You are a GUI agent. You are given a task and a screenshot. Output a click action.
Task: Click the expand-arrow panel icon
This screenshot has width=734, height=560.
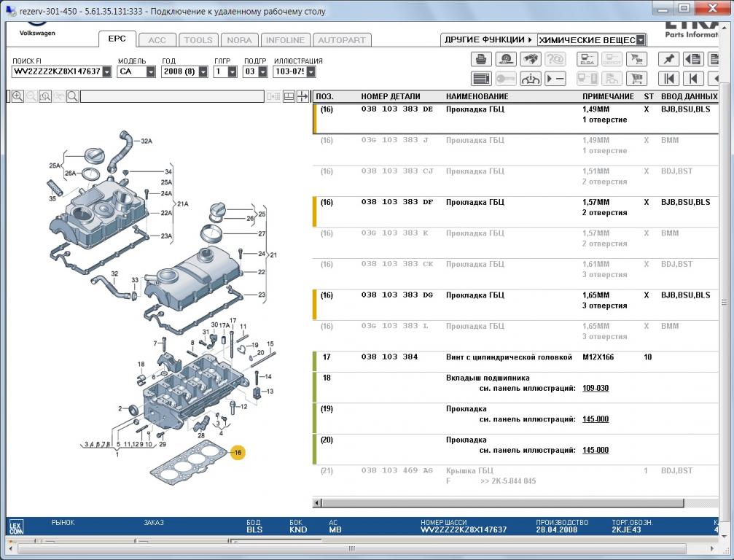coord(302,96)
